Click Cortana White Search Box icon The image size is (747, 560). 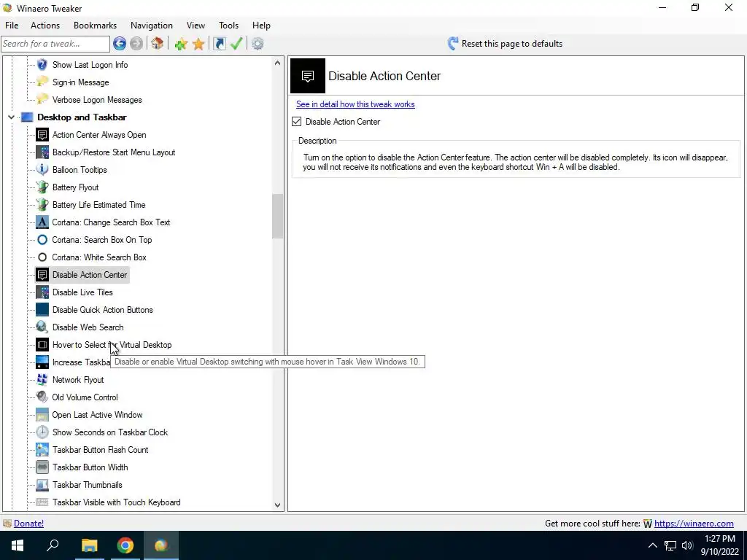[x=42, y=257]
